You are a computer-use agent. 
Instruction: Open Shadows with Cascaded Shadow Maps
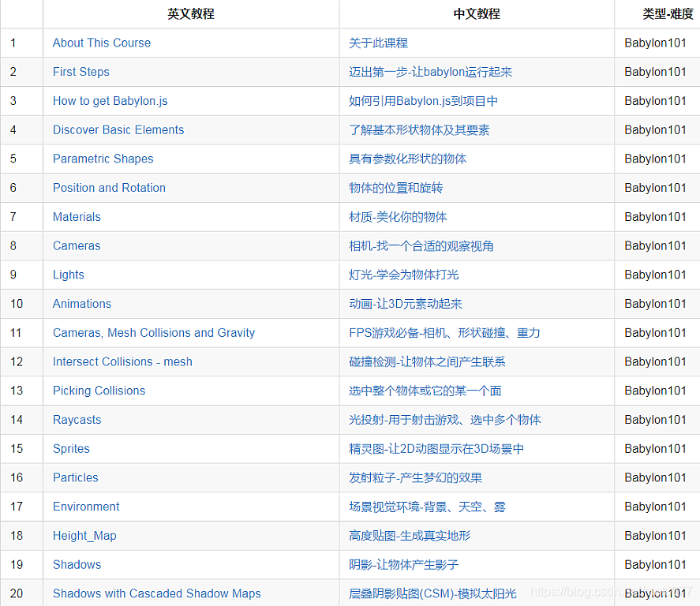[x=157, y=594]
